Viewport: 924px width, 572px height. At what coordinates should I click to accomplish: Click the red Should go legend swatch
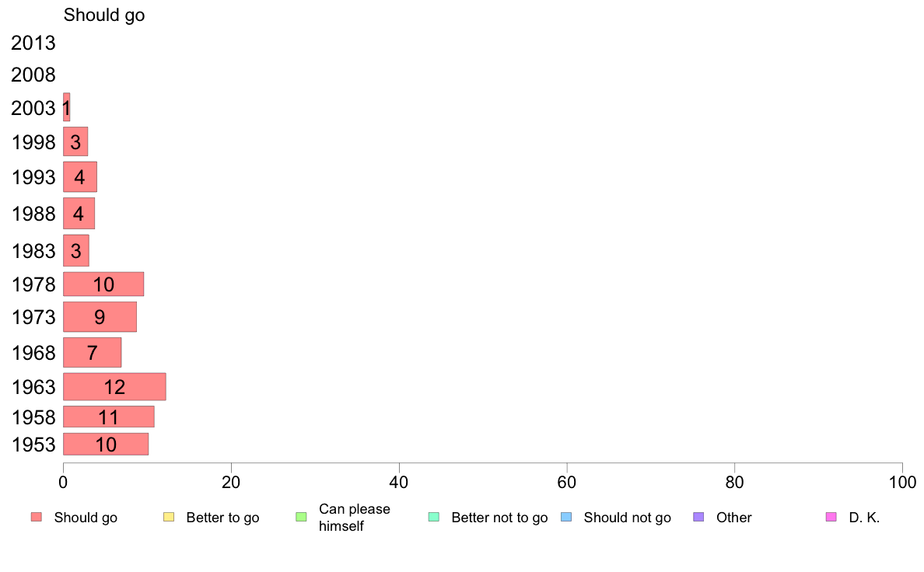[37, 518]
